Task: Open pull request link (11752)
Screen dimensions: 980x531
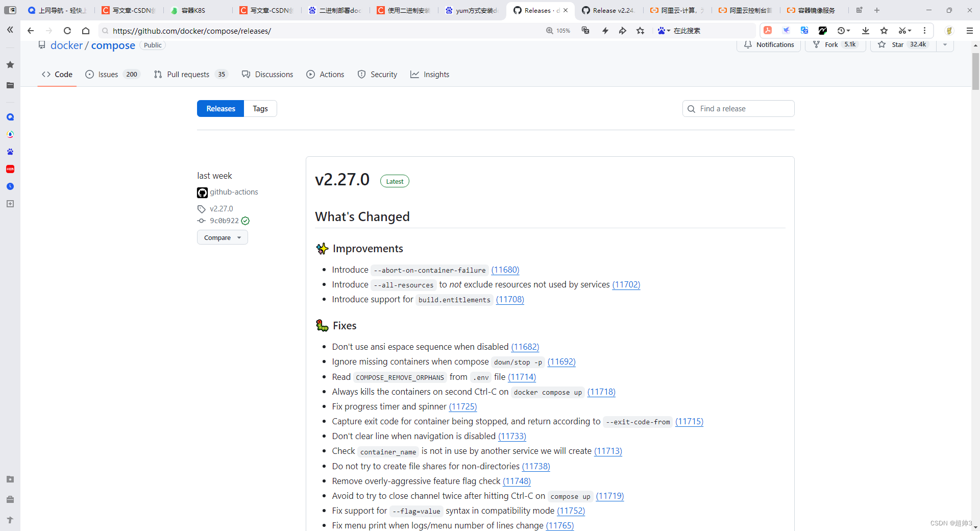Action: (x=571, y=511)
